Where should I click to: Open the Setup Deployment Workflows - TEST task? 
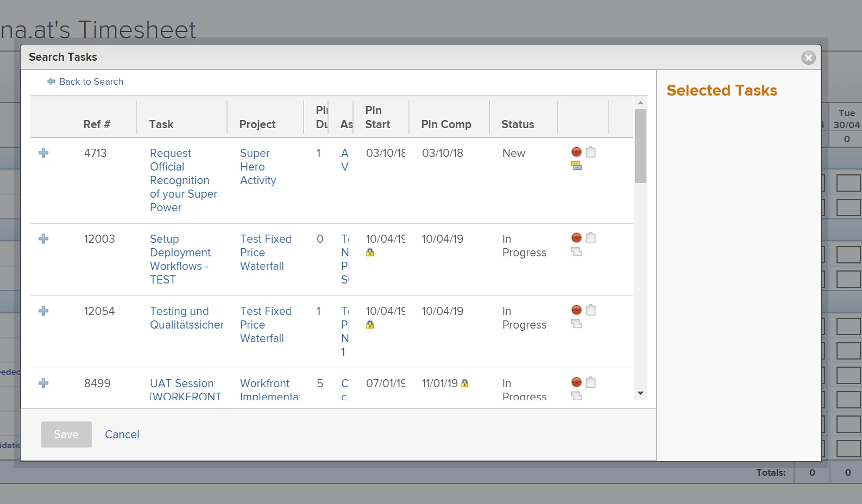180,259
